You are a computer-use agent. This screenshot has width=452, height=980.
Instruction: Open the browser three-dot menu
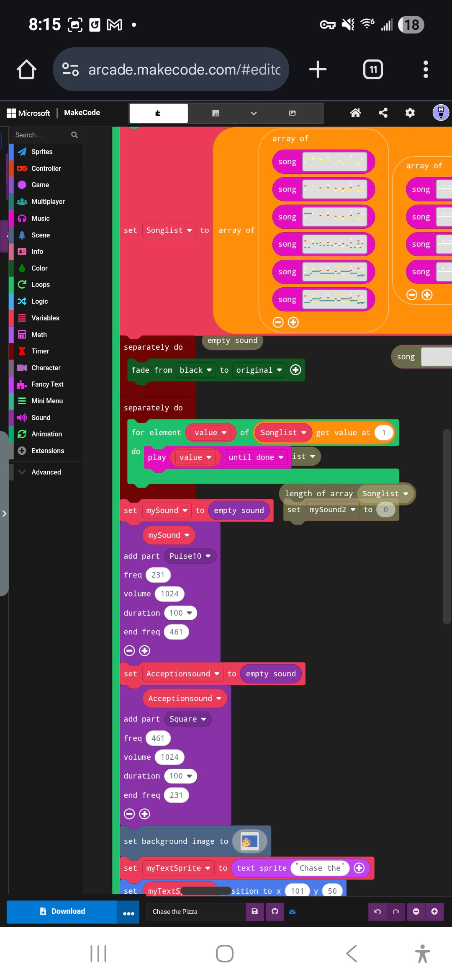pyautogui.click(x=426, y=69)
